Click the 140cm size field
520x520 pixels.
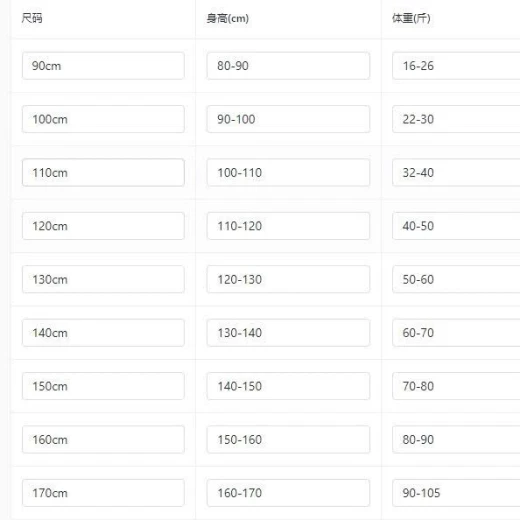pyautogui.click(x=103, y=333)
